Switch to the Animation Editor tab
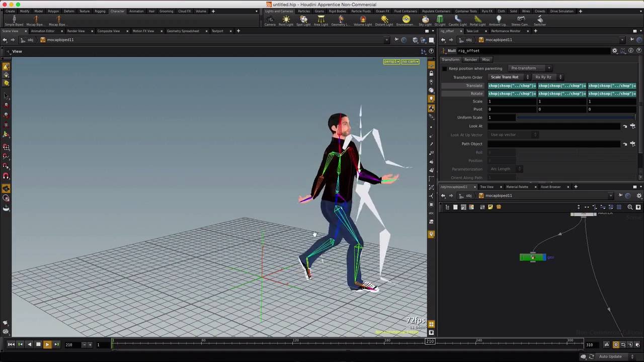 [x=42, y=31]
